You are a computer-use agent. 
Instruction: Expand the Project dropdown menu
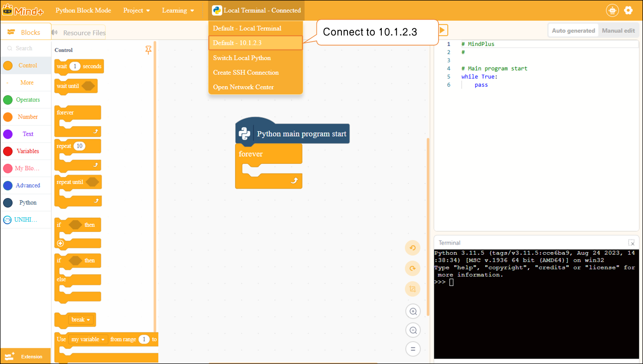137,10
